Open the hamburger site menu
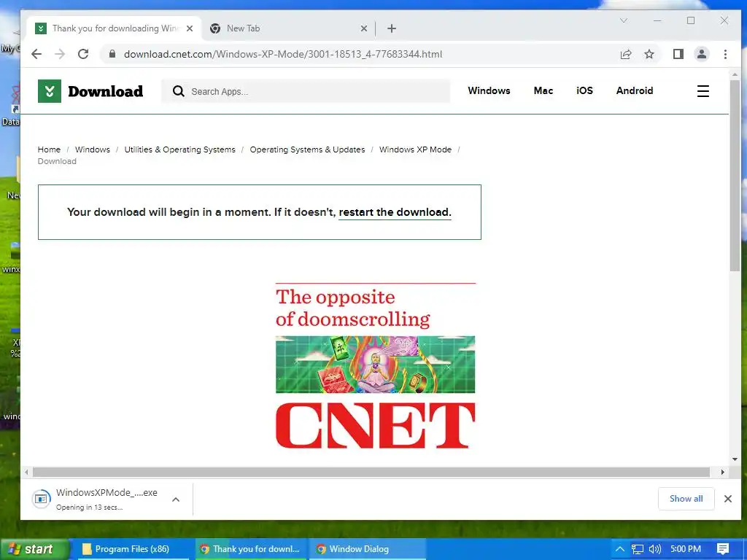Screen dimensions: 747x560 pyautogui.click(x=703, y=91)
